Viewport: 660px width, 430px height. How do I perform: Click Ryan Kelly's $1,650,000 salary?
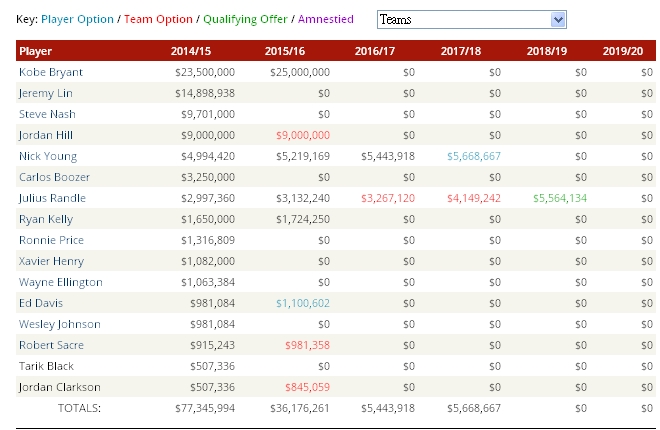point(208,219)
